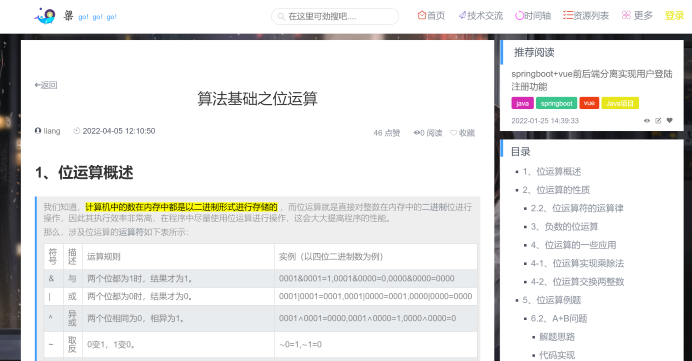
Task: Focus the search input field
Action: pos(335,16)
